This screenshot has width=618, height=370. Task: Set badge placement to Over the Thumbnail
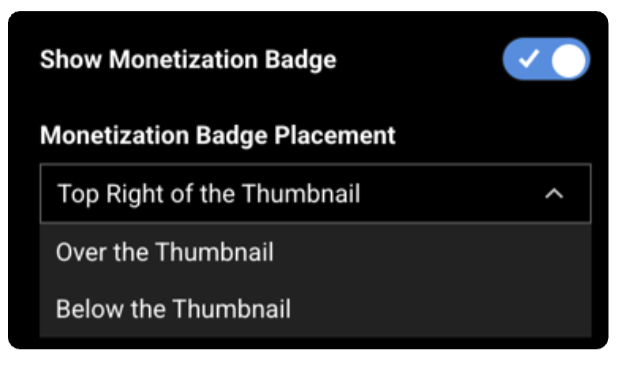pos(315,252)
